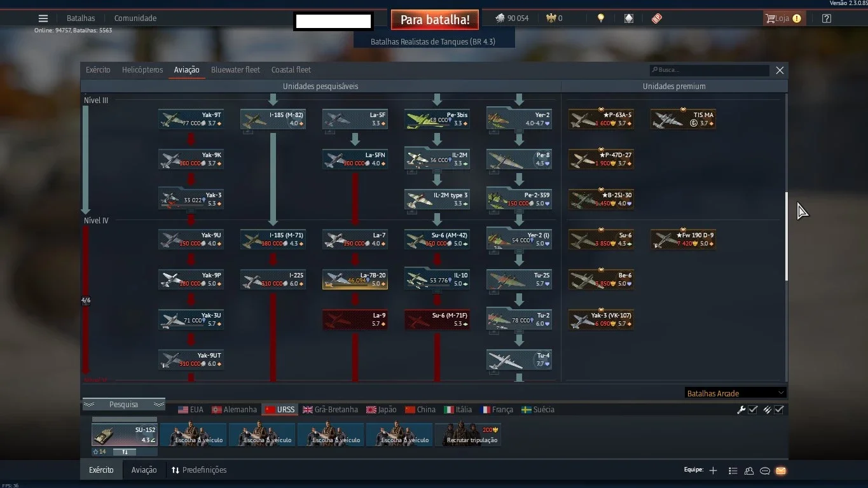Select the premium Fw 190 D-9 card
The width and height of the screenshot is (868, 488).
pos(683,239)
